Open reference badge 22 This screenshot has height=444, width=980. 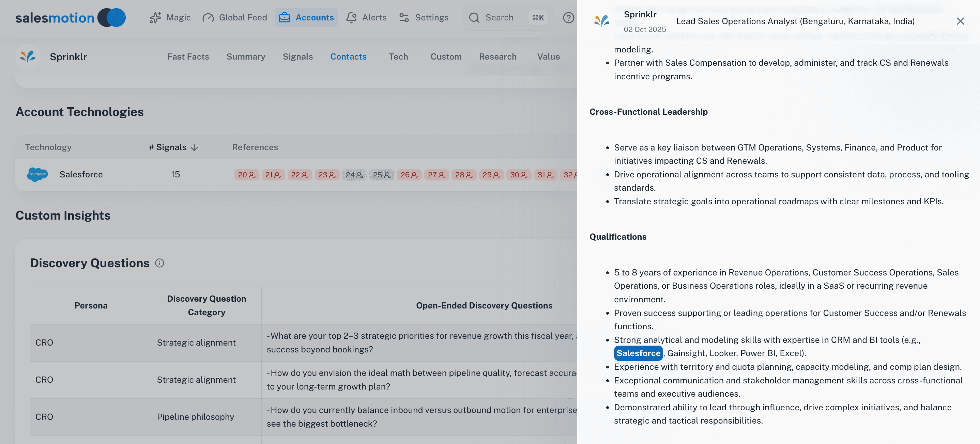tap(300, 175)
